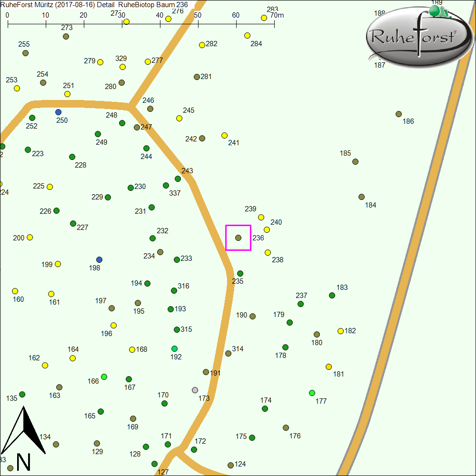Click the 60 mark on scale bar
The image size is (476, 476).
coord(236,15)
